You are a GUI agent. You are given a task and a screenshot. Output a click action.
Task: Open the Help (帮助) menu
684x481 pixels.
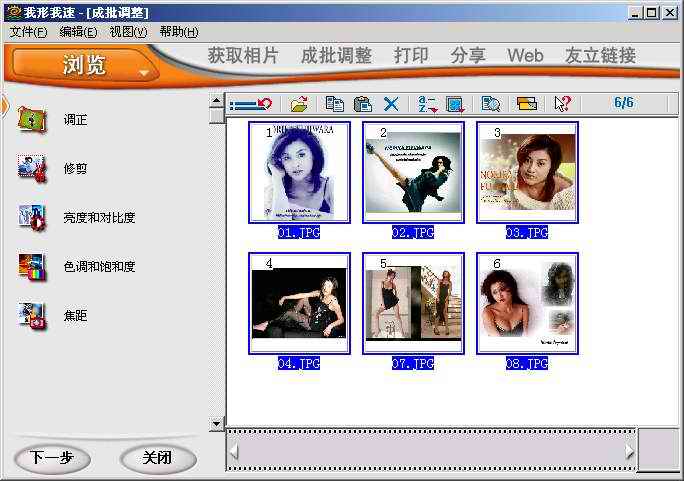click(179, 32)
